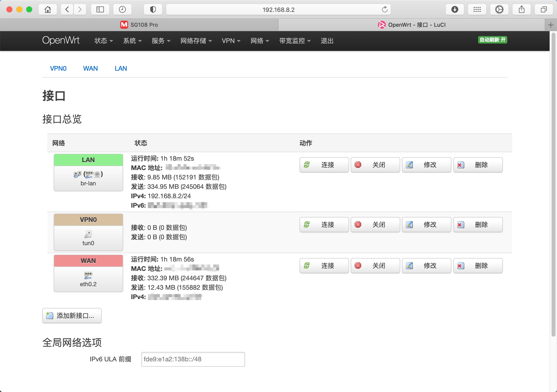Click the connect refresh icon on LAN row
Screen dimensions: 557x392
coord(307,165)
